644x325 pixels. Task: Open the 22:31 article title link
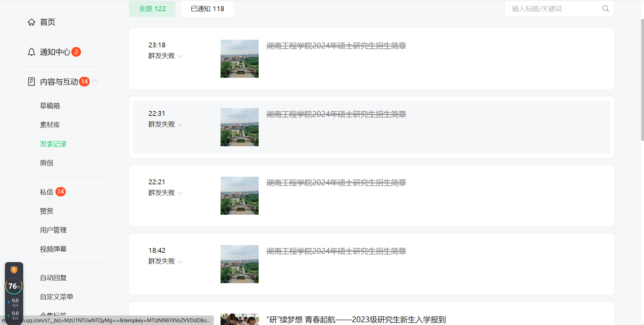[x=336, y=114]
